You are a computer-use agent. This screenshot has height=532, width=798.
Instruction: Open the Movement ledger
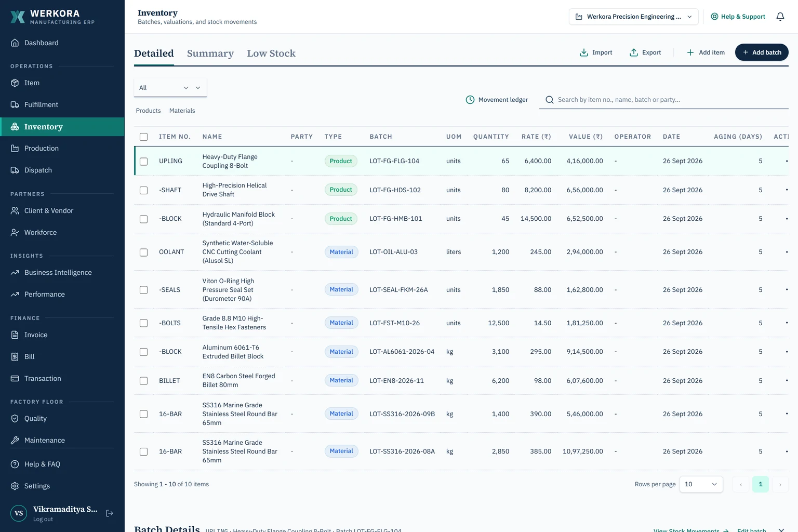click(x=497, y=100)
